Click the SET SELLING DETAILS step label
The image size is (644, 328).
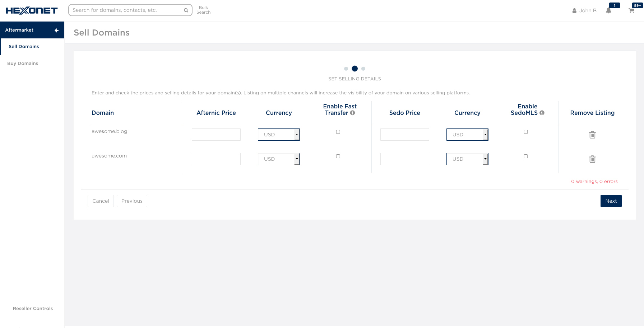[355, 79]
